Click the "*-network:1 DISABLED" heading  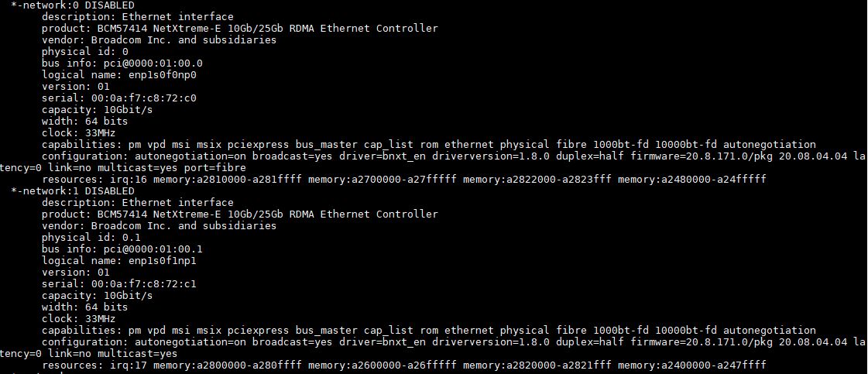(67, 190)
